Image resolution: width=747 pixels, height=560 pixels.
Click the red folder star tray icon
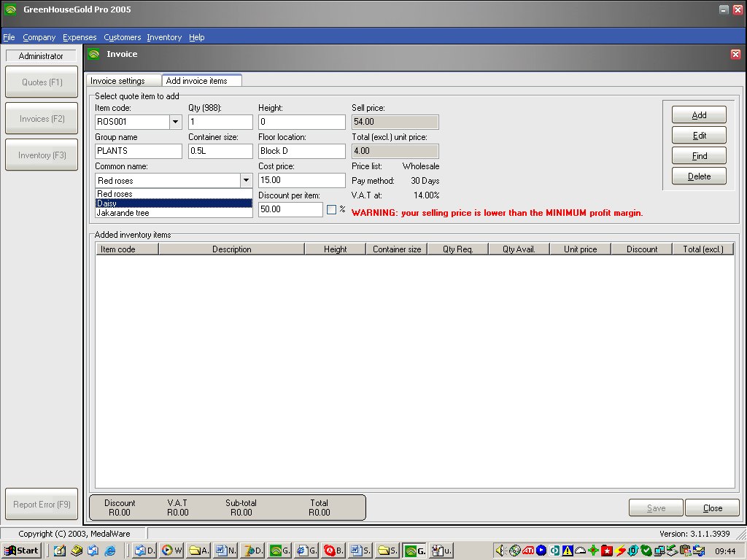(606, 551)
